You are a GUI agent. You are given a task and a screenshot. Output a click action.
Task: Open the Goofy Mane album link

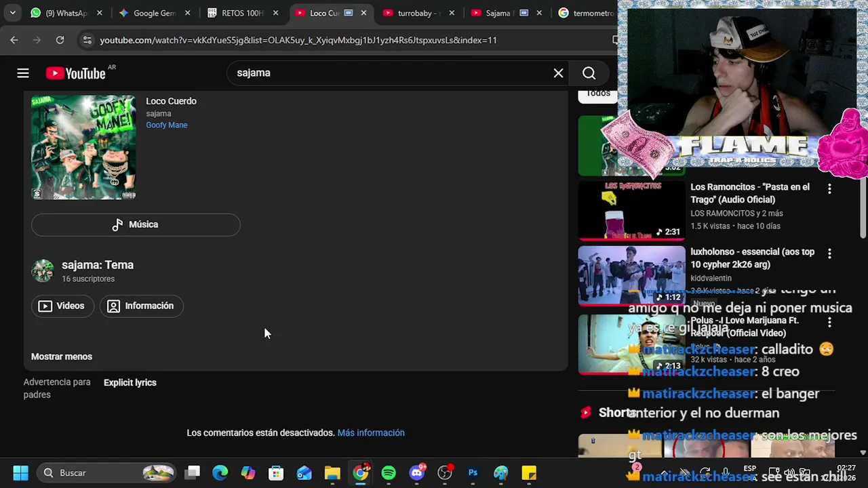pyautogui.click(x=167, y=125)
